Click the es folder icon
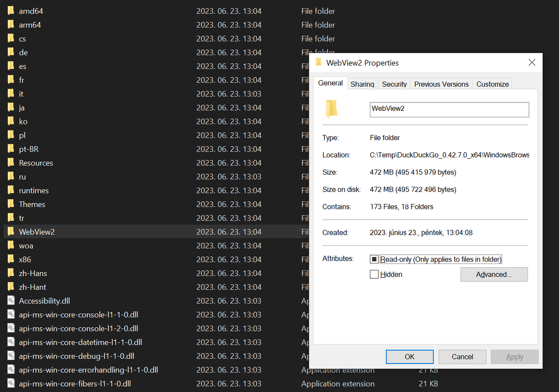Image resolution: width=559 pixels, height=392 pixels. [x=11, y=66]
